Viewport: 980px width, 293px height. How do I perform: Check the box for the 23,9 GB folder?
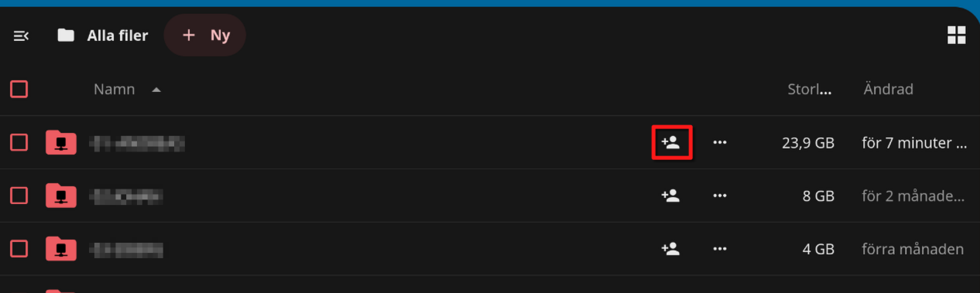point(19,142)
